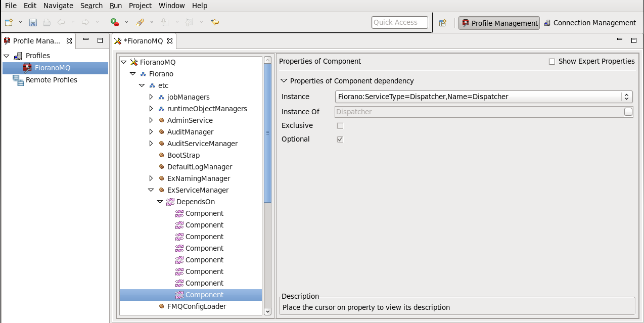
Task: Switch to Connection Management perspective
Action: click(x=590, y=23)
